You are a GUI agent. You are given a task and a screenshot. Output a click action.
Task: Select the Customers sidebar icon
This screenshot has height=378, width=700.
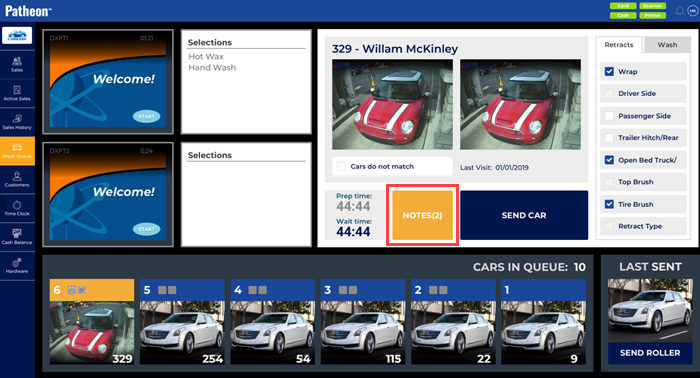pyautogui.click(x=17, y=179)
